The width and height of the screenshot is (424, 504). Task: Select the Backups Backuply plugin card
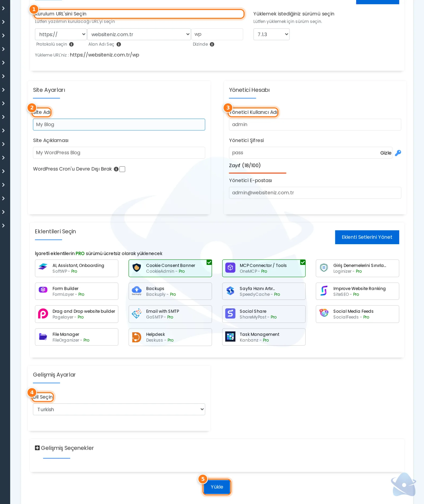[170, 291]
